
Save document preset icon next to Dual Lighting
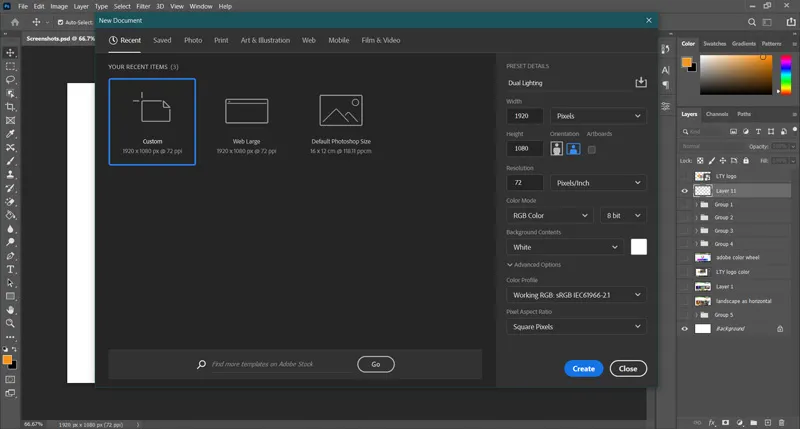641,82
